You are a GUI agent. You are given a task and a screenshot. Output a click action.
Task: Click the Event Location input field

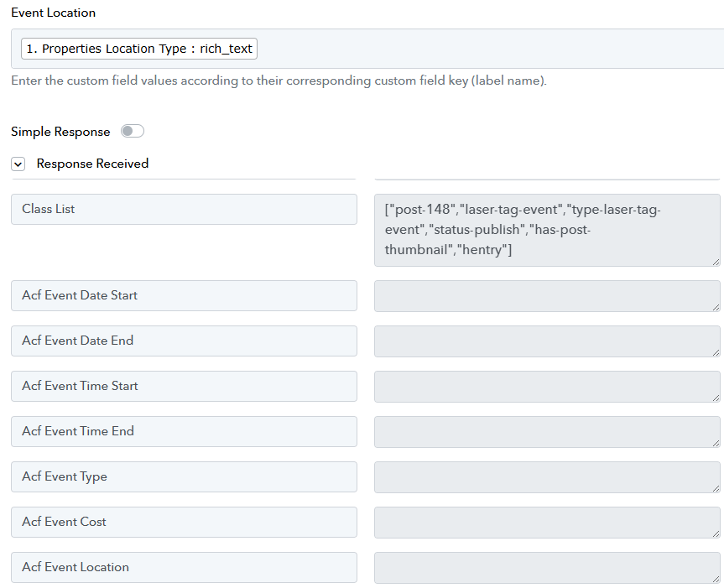click(367, 49)
